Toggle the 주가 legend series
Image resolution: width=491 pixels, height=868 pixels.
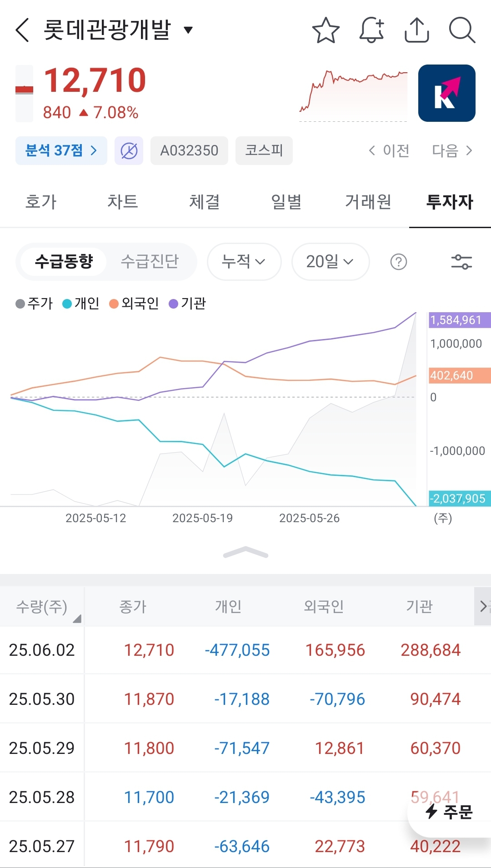click(x=34, y=303)
